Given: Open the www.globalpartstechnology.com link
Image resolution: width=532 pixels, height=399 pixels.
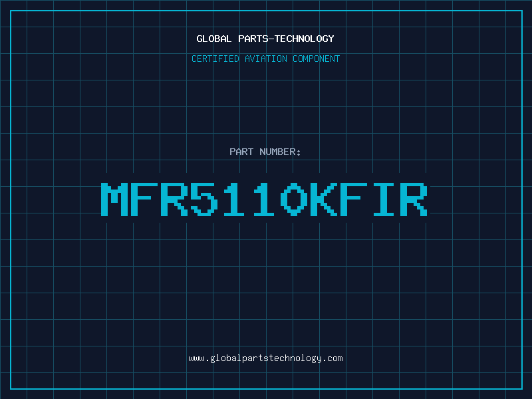Looking at the screenshot, I should click(x=265, y=358).
